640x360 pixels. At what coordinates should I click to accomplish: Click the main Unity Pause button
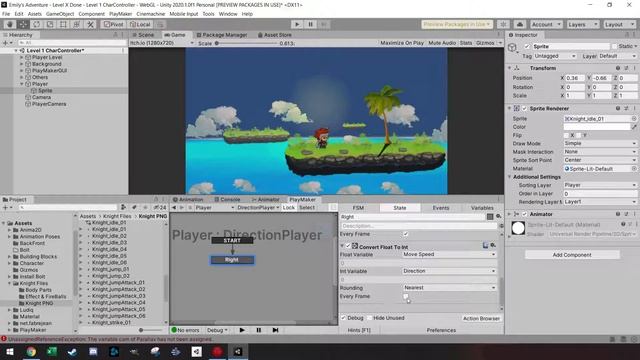310,24
